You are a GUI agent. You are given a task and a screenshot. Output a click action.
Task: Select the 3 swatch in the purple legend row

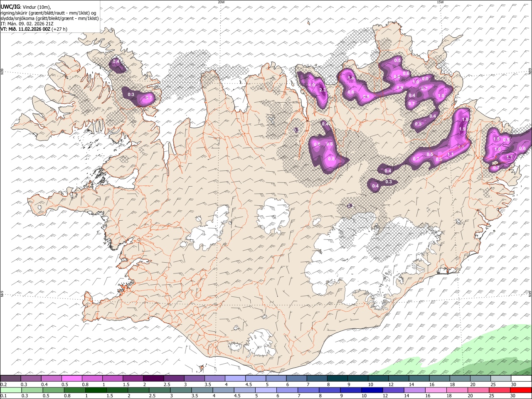195,379
